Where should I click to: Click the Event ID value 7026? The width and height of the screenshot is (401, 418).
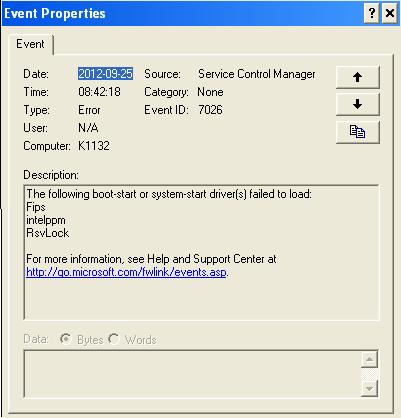[x=210, y=110]
